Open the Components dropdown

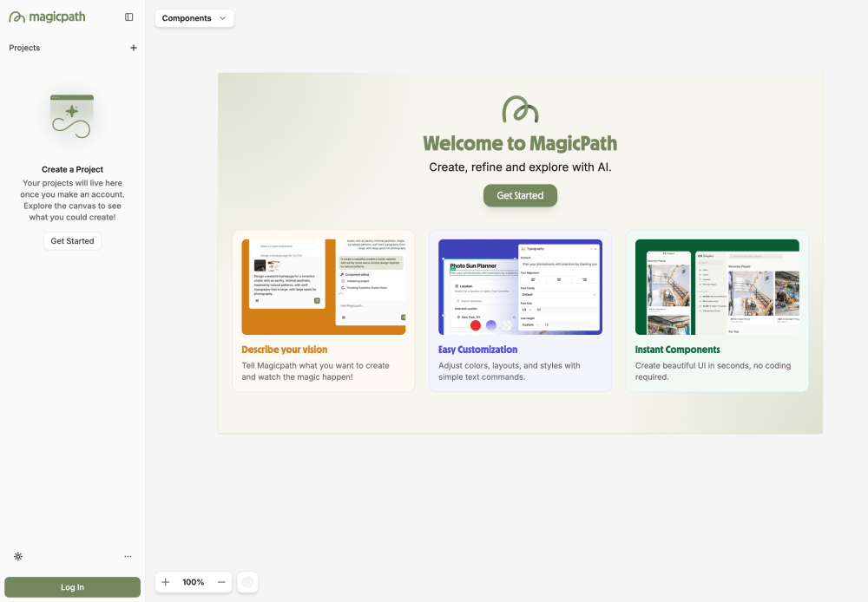point(194,18)
